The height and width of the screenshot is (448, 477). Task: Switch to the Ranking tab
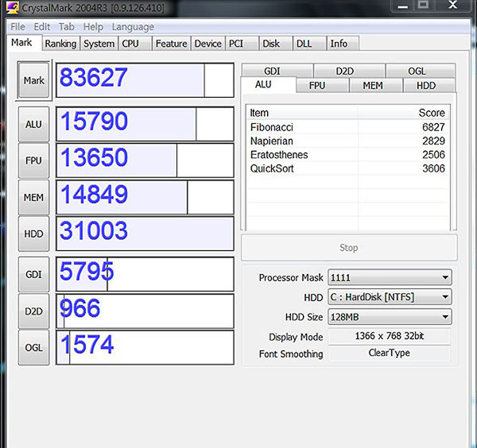click(60, 44)
